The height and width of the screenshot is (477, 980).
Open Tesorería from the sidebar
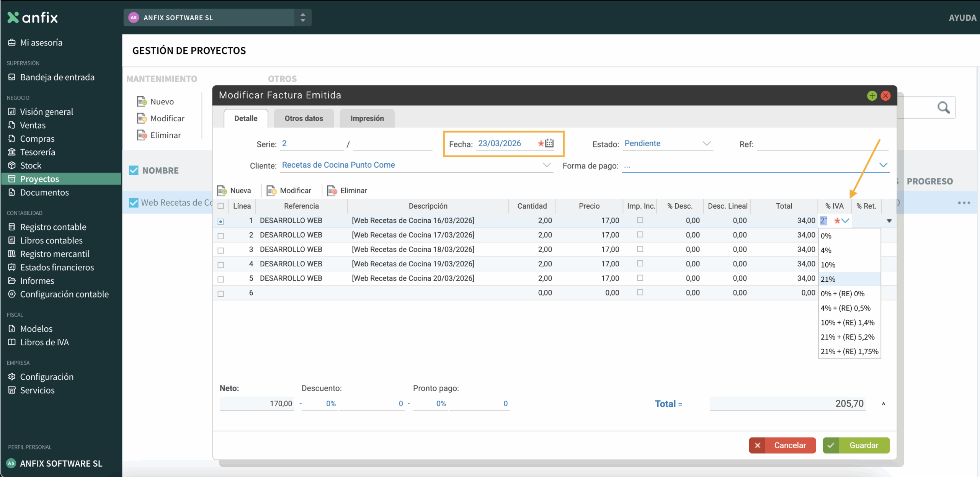click(38, 152)
